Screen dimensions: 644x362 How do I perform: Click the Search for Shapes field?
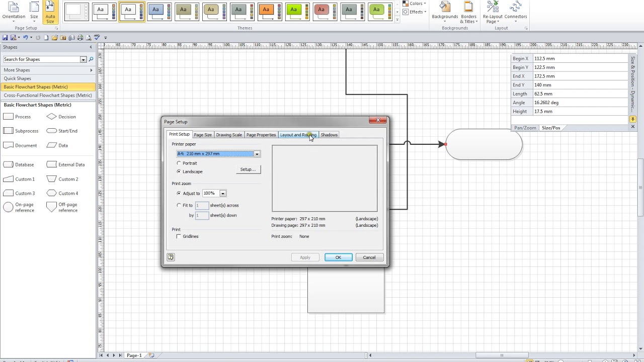point(41,59)
